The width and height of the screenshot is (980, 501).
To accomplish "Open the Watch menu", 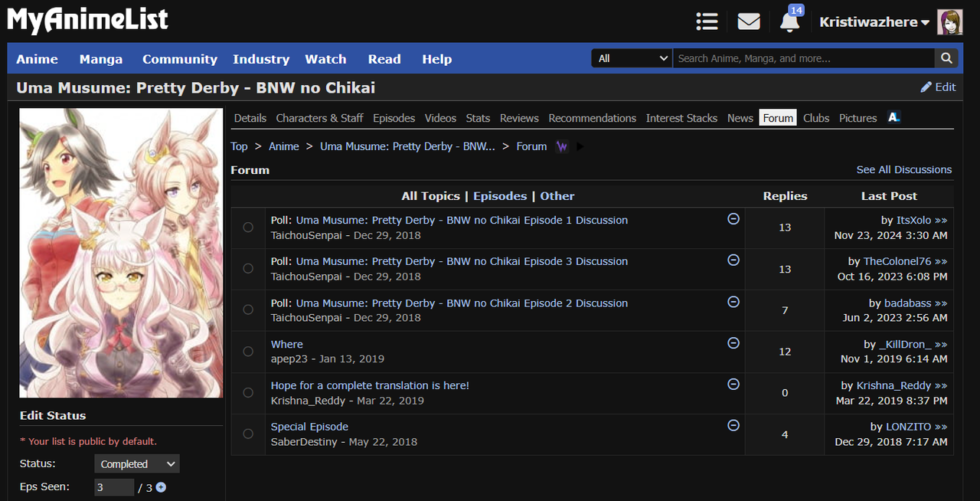I will (x=326, y=59).
